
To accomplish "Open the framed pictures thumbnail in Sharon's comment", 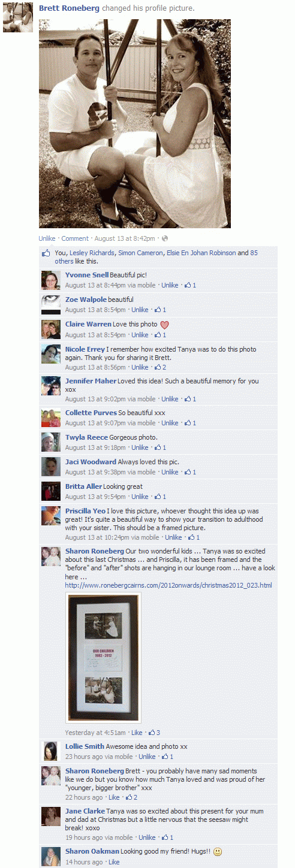I will click(104, 657).
